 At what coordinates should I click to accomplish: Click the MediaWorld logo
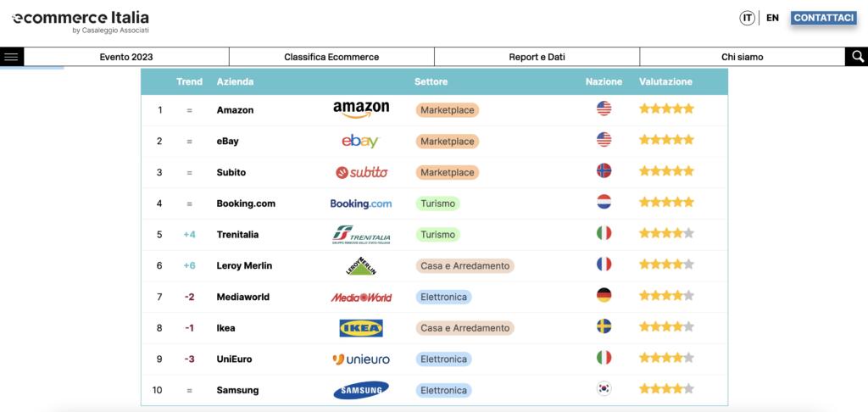[361, 297]
